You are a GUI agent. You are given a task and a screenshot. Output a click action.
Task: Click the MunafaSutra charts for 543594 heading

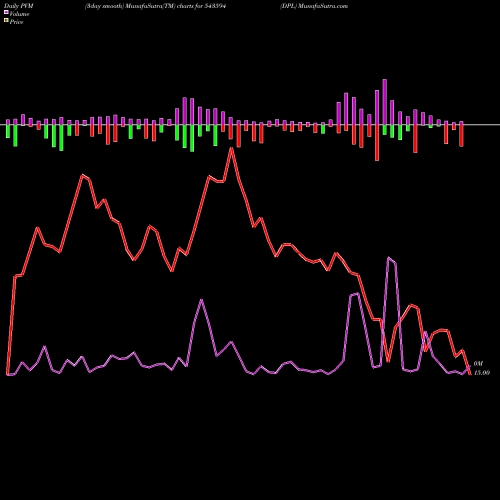[x=155, y=6]
